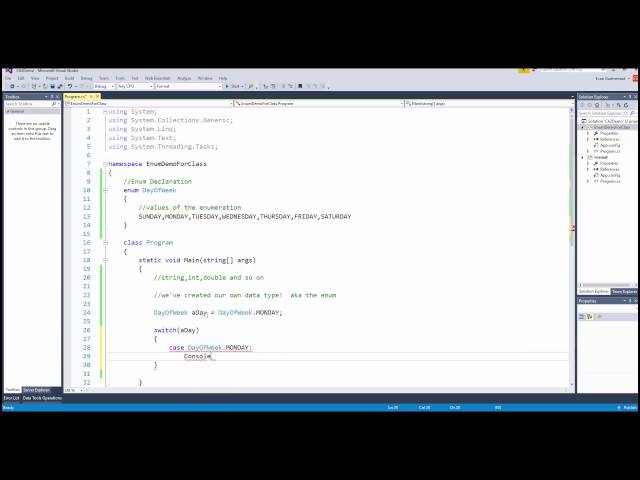Open the Debug configuration dropdown

(104, 86)
